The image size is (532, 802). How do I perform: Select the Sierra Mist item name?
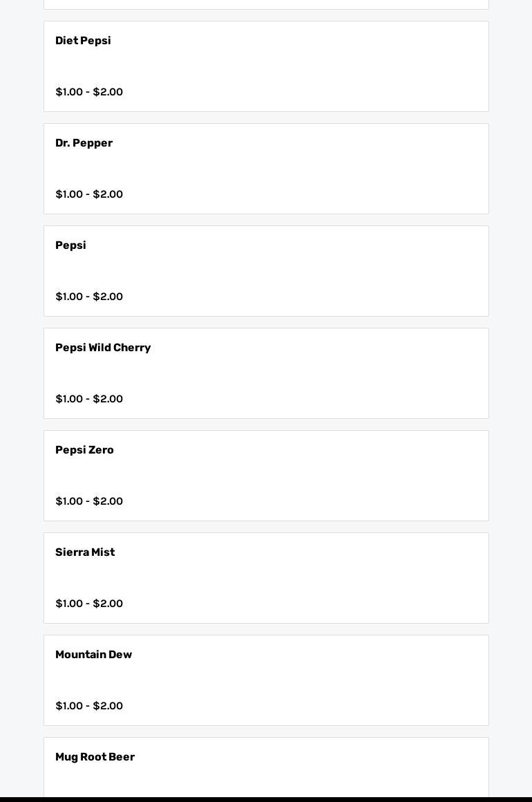85,552
